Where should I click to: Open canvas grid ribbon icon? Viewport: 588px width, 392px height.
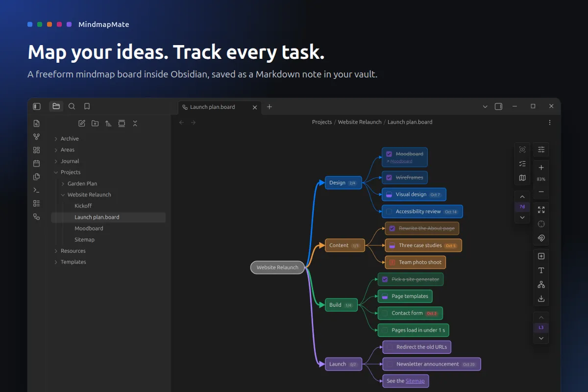tap(36, 150)
